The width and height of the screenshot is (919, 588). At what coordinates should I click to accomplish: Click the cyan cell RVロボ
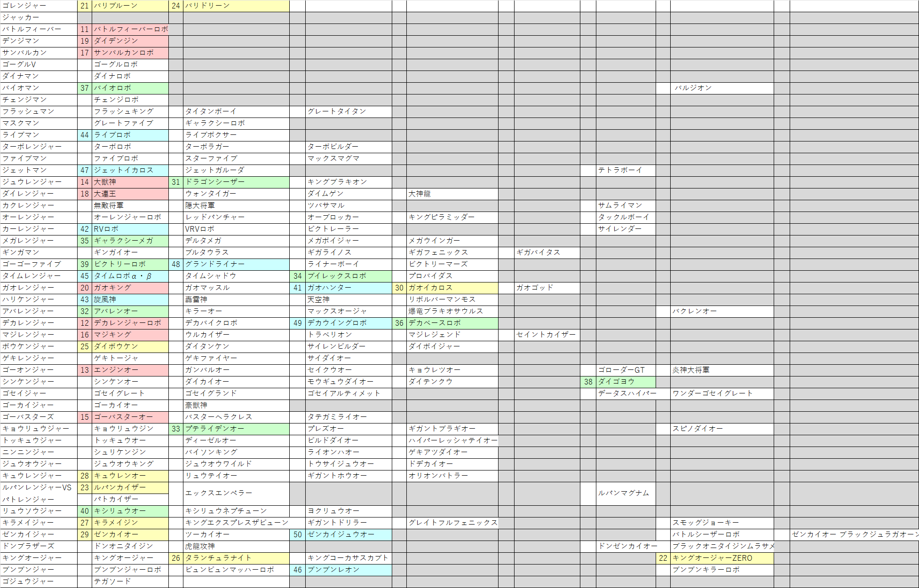(130, 229)
